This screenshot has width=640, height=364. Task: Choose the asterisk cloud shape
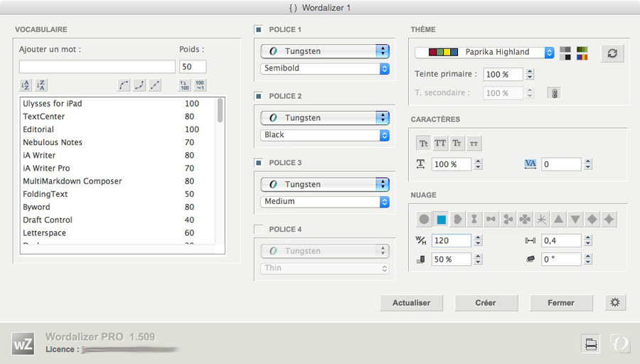(541, 219)
